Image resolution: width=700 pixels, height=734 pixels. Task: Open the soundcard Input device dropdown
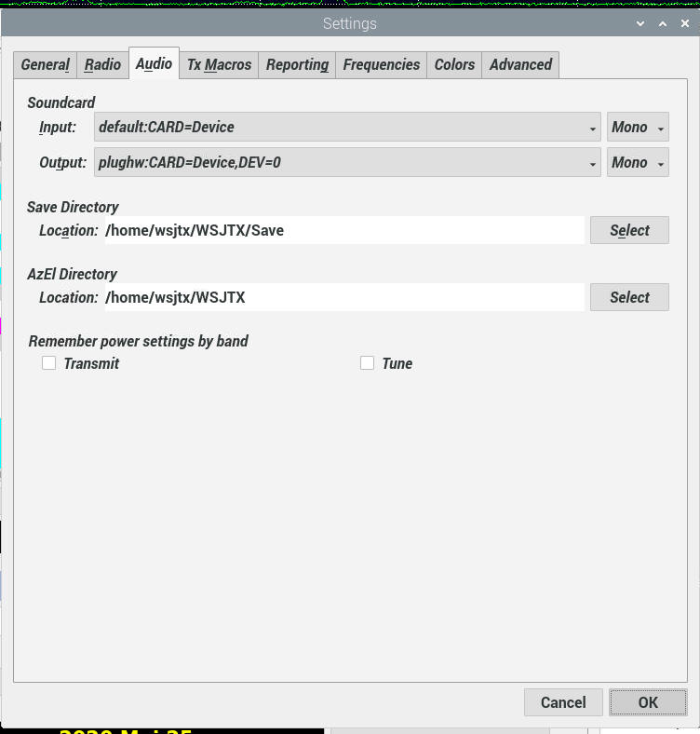(347, 128)
